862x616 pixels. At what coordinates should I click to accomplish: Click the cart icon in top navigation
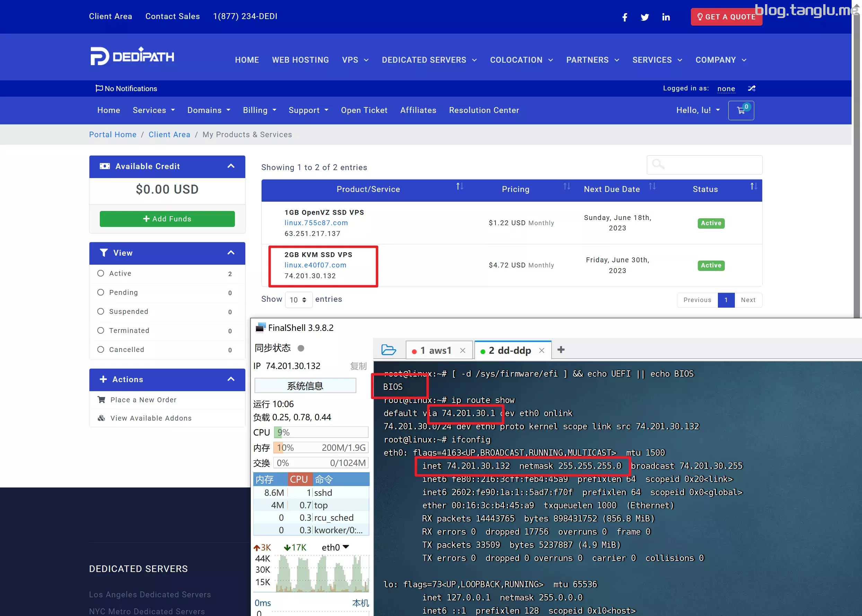(741, 110)
